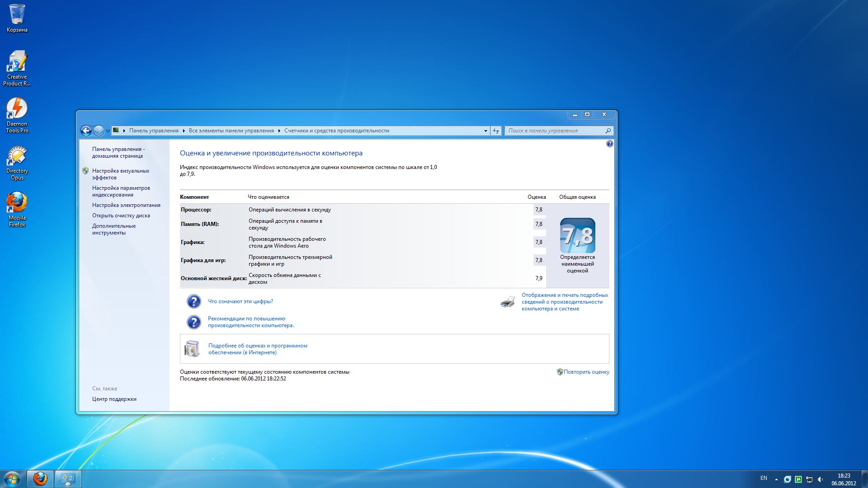Open the recent pages dropdown next to Forward
Image resolution: width=868 pixels, height=488 pixels.
tap(108, 131)
